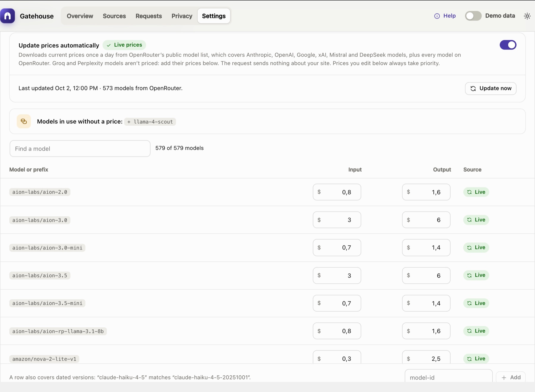Image resolution: width=535 pixels, height=392 pixels.
Task: Go to the Requests tab
Action: (x=149, y=16)
